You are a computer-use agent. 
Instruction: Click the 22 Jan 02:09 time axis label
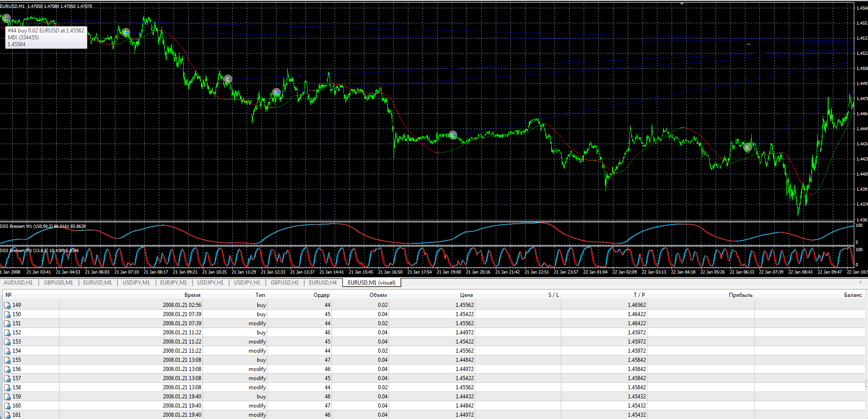point(624,272)
